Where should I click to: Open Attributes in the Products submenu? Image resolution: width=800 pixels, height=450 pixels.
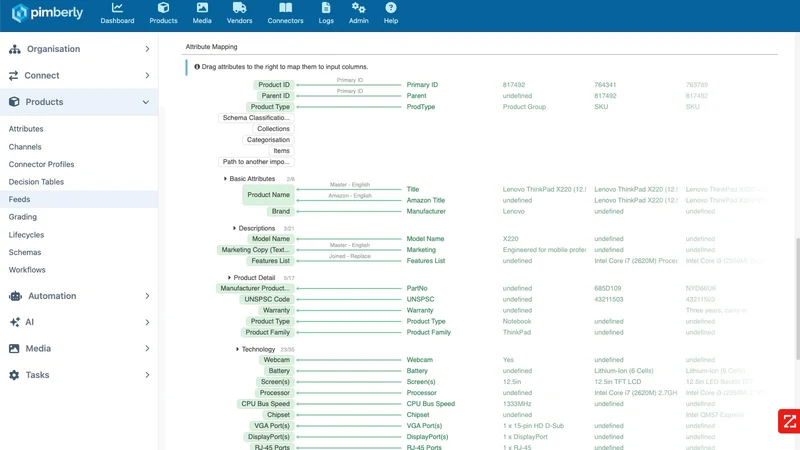pyautogui.click(x=26, y=129)
